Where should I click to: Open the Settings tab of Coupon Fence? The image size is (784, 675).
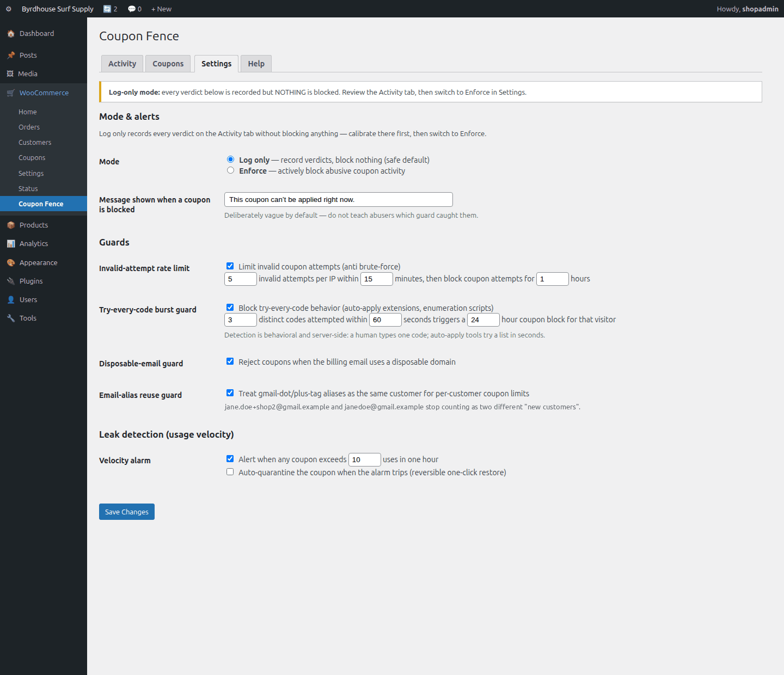[x=216, y=64]
